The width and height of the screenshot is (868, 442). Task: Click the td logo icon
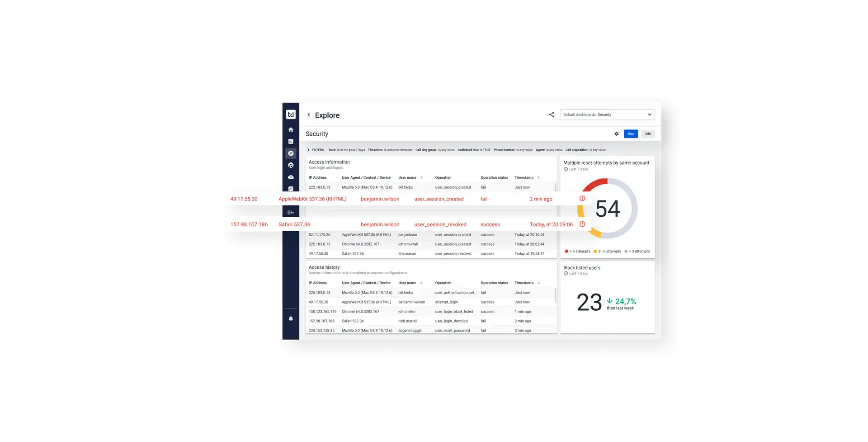[291, 115]
